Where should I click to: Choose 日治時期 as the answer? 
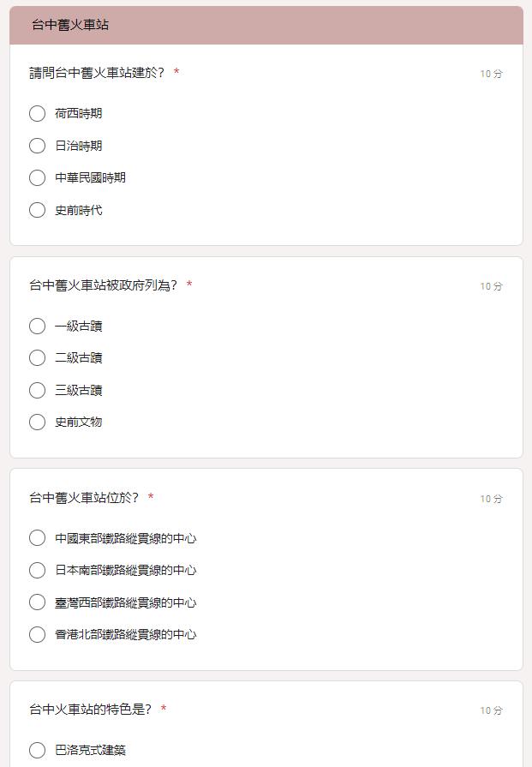click(x=37, y=146)
